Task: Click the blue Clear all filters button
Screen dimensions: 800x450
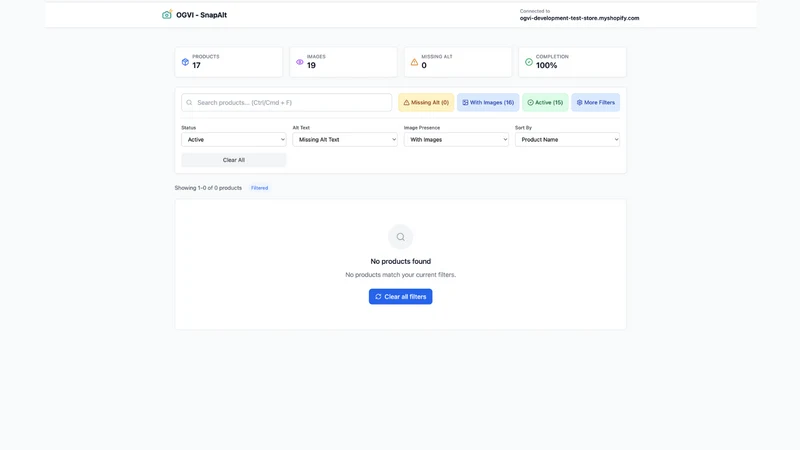Action: click(401, 296)
